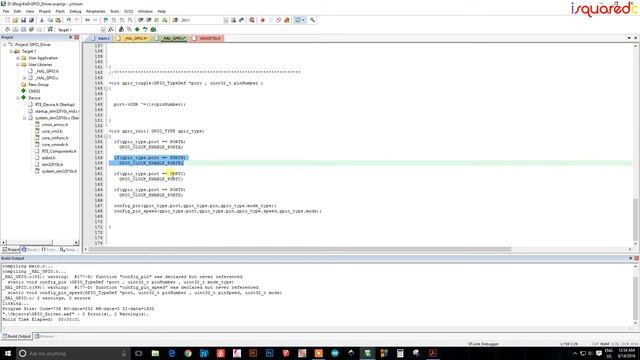Undo the last edit via toolbar

[69, 20]
